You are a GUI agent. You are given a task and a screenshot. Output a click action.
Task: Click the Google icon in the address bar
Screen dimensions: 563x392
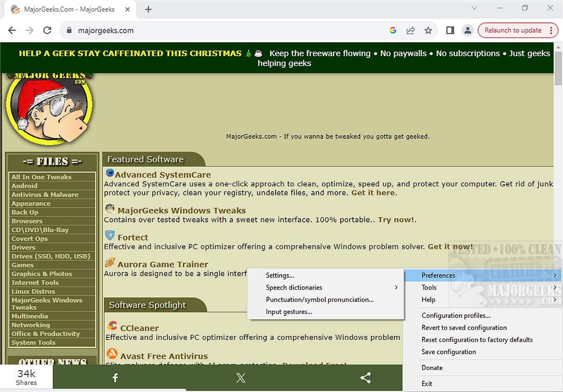(x=393, y=30)
